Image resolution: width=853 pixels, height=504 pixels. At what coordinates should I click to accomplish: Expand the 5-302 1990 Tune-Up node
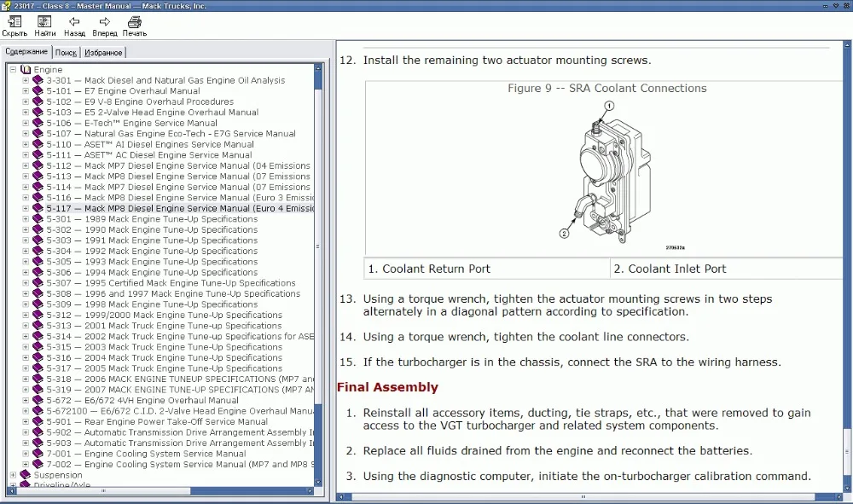[x=25, y=230]
